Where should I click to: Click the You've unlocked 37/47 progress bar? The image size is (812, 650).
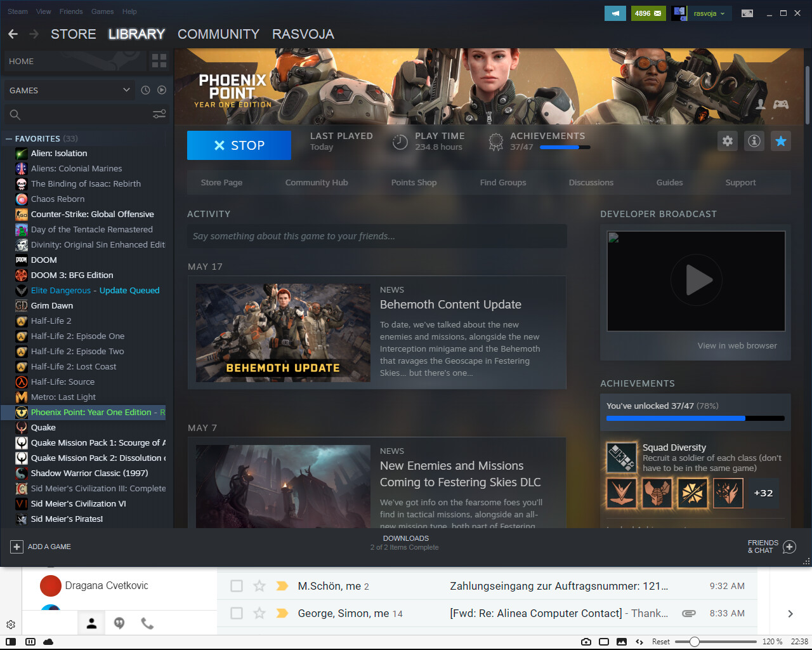coord(695,418)
